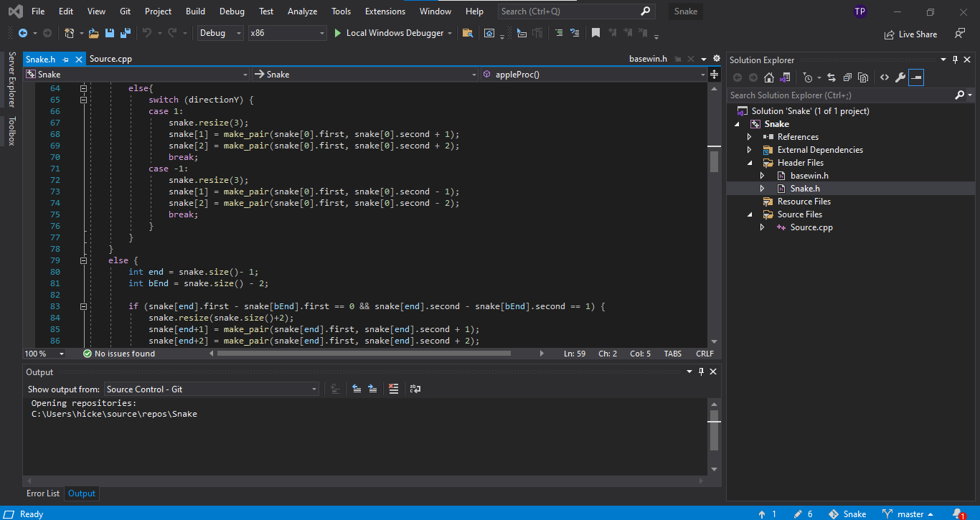Start the Local Windows Debugger
The width and height of the screenshot is (980, 520).
[387, 33]
